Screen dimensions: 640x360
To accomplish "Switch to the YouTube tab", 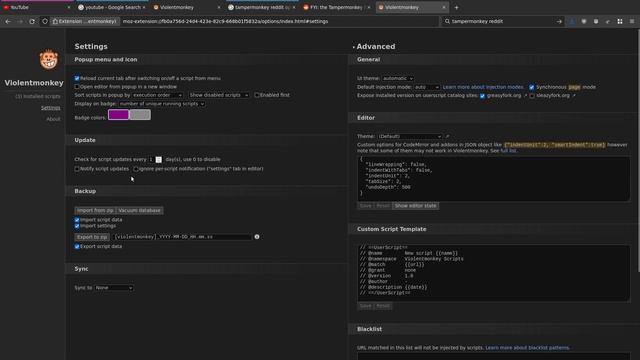I will 36,7.
